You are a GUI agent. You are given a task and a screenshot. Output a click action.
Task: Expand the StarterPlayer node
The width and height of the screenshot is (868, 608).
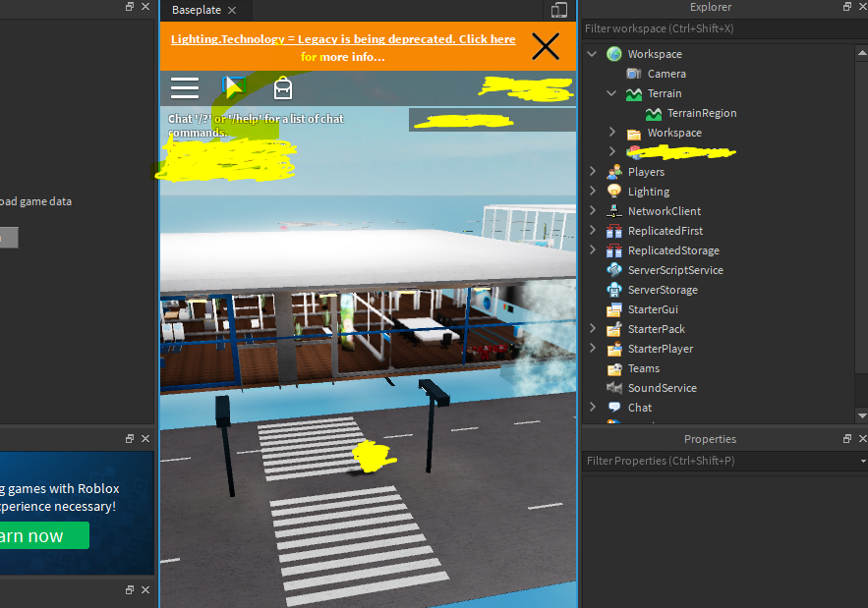tap(593, 348)
